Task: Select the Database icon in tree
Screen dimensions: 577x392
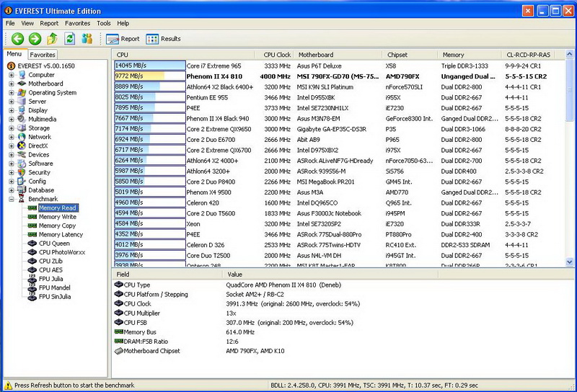Action: (x=22, y=190)
